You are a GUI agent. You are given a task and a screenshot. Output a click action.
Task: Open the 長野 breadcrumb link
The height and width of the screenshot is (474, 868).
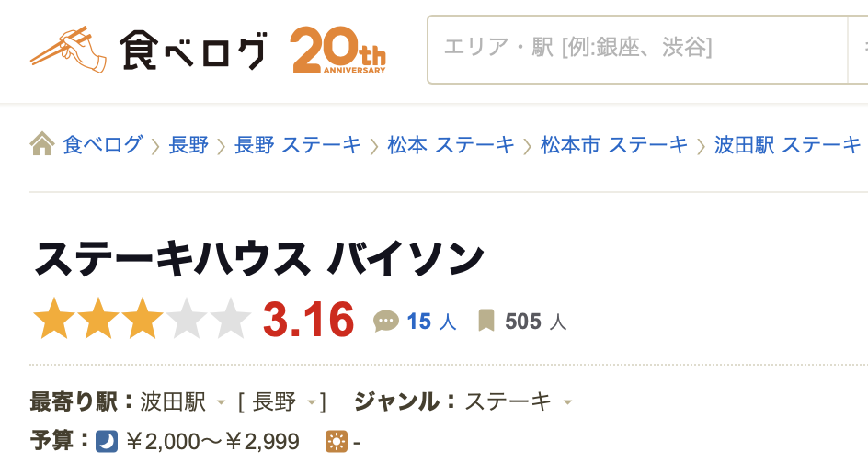click(188, 144)
